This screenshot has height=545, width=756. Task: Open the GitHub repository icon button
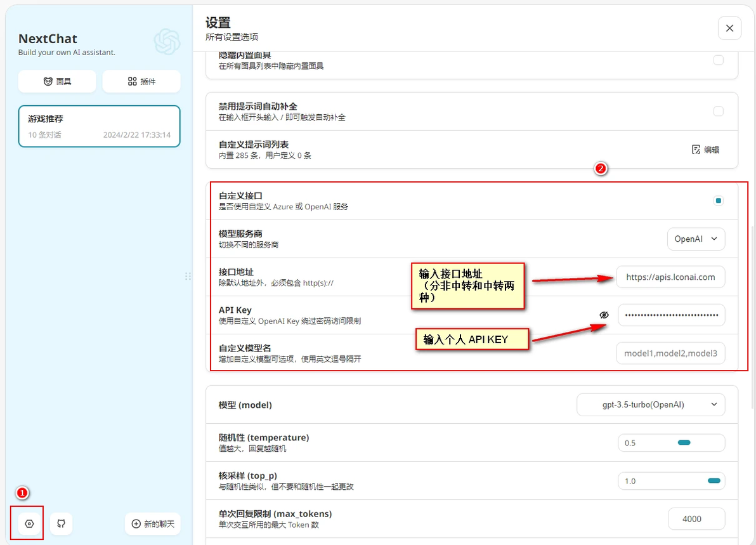pyautogui.click(x=62, y=524)
